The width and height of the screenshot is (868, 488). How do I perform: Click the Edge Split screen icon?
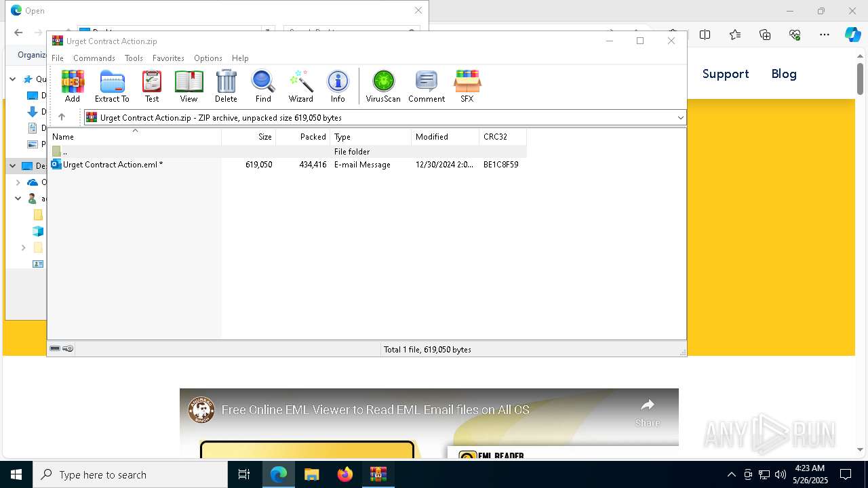[705, 35]
